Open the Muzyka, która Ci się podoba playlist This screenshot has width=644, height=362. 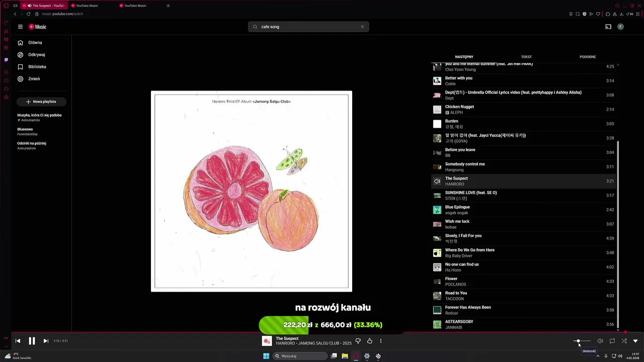[x=39, y=117]
